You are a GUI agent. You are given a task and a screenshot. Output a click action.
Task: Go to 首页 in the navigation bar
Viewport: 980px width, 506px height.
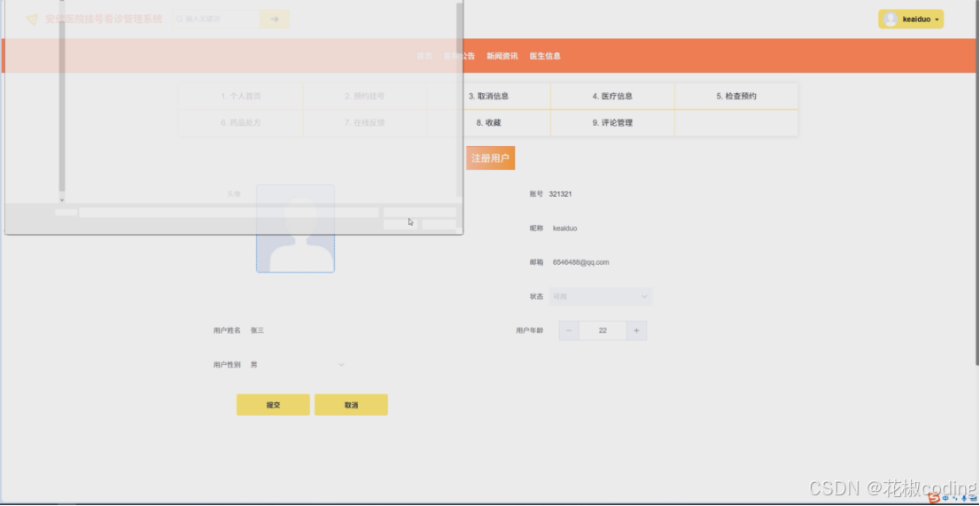click(424, 56)
